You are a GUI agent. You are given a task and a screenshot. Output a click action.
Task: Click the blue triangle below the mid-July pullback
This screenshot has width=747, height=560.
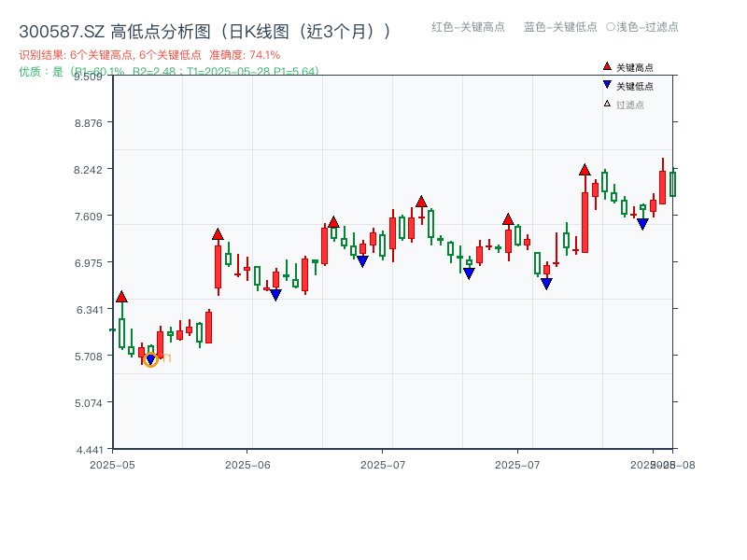tap(469, 272)
